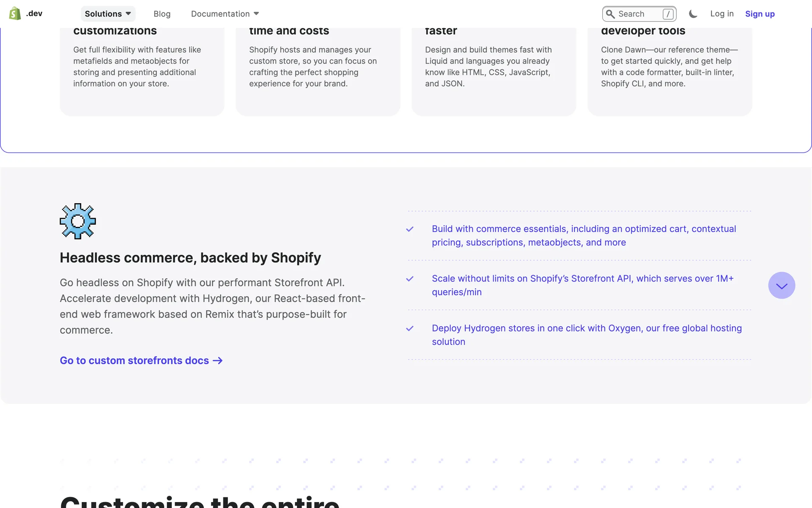The image size is (812, 508).
Task: Click the search magnifier icon
Action: (610, 14)
